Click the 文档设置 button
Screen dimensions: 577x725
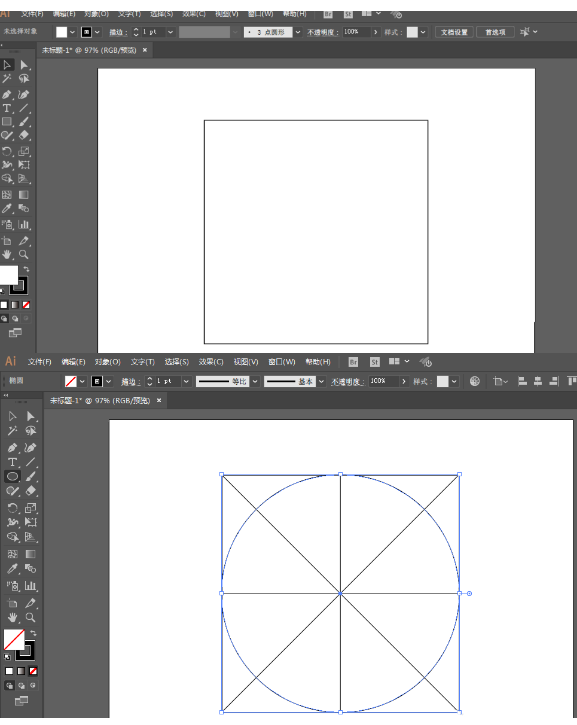point(454,32)
